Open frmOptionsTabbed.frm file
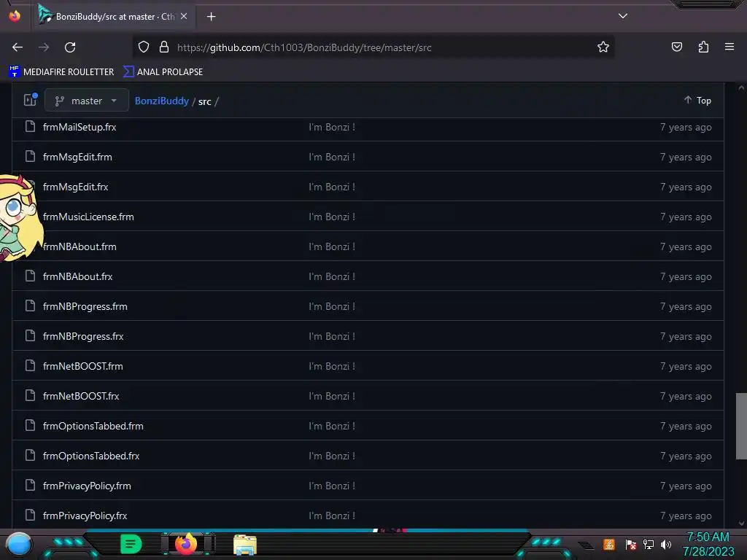The image size is (747, 560). pos(93,426)
